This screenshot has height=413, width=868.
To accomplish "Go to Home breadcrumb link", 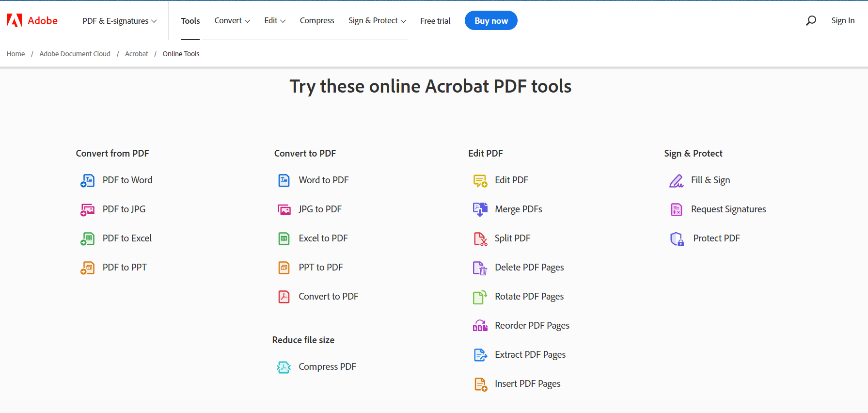I will pyautogui.click(x=16, y=54).
